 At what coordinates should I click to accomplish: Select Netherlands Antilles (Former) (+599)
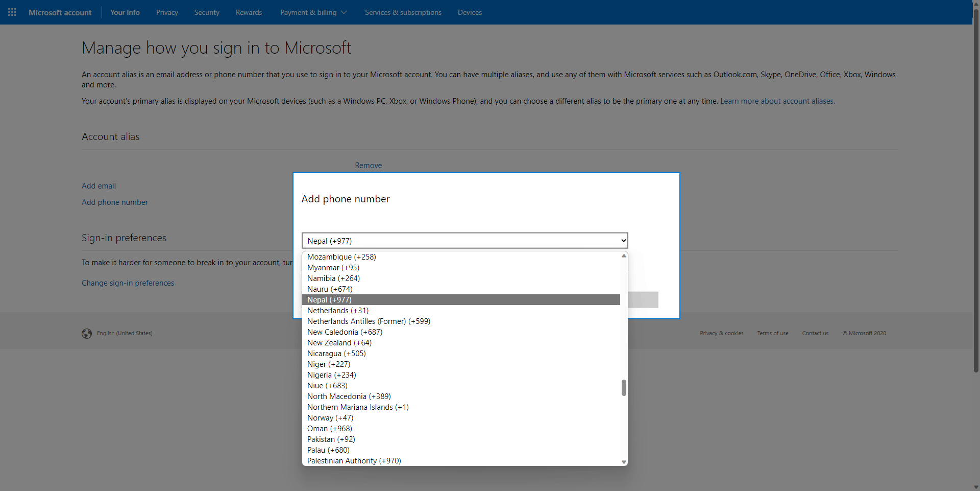(x=461, y=321)
